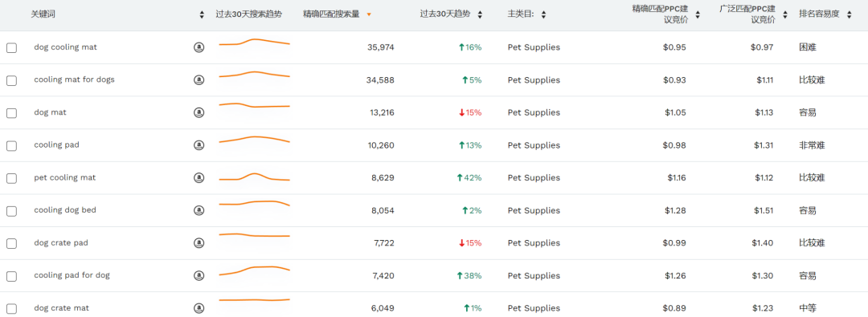The width and height of the screenshot is (868, 317).
Task: Open Amazon icon in dog mat row
Action: 199,113
